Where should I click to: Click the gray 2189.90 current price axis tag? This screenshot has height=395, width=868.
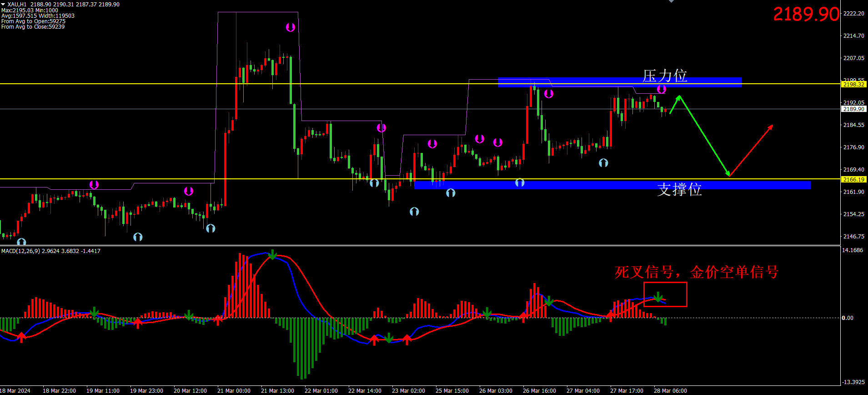pos(853,109)
